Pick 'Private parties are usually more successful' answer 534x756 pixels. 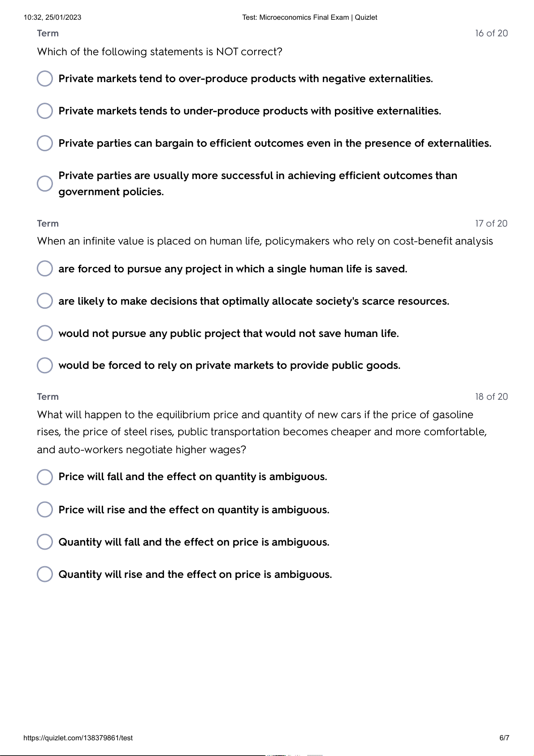pyautogui.click(x=45, y=183)
